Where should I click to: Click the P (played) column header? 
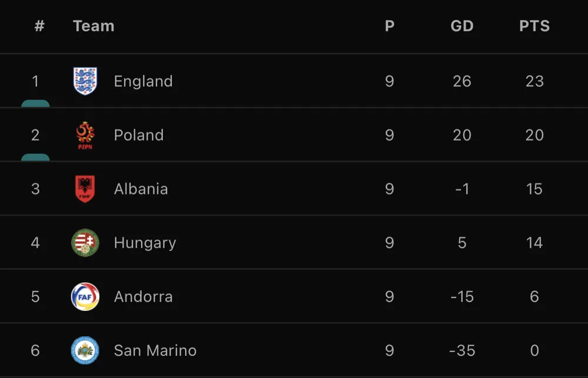[x=389, y=26]
